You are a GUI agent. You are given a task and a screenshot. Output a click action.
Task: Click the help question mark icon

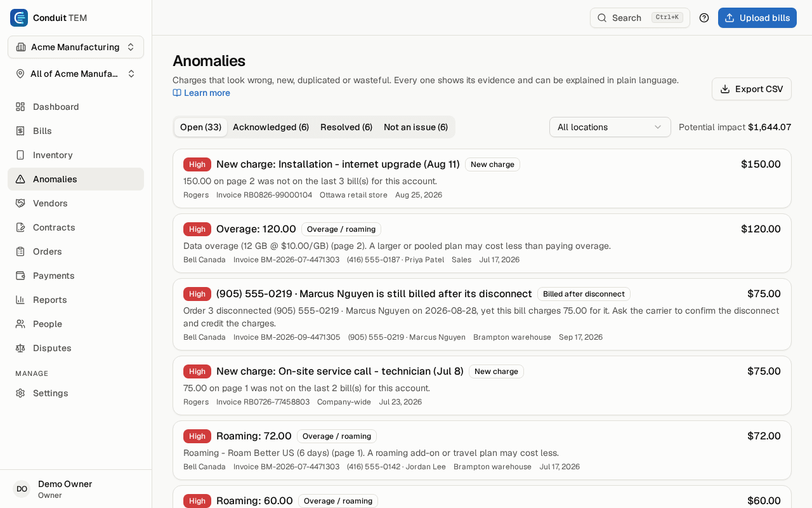(x=704, y=18)
